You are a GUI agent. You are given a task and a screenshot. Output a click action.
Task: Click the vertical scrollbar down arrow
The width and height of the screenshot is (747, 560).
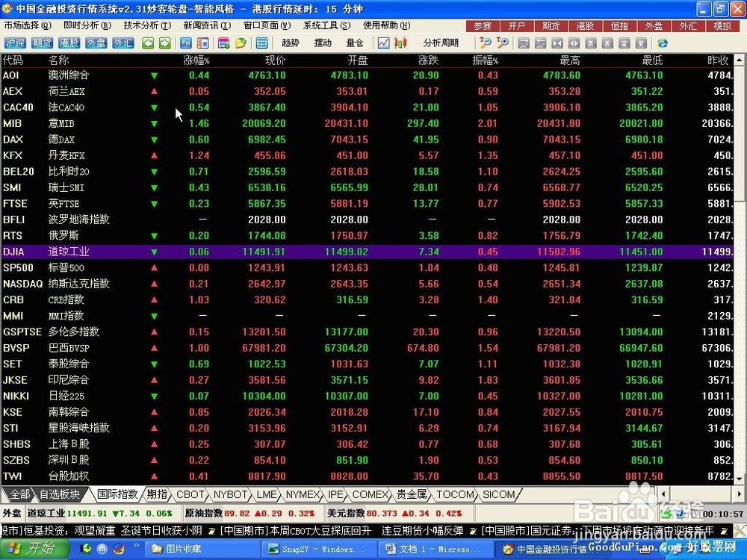coord(740,479)
